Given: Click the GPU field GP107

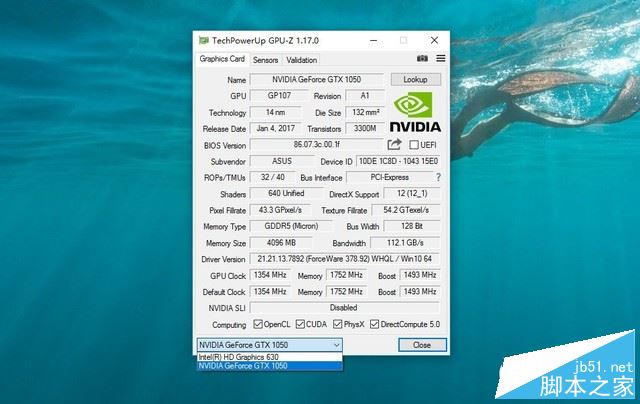Looking at the screenshot, I should pos(279,95).
